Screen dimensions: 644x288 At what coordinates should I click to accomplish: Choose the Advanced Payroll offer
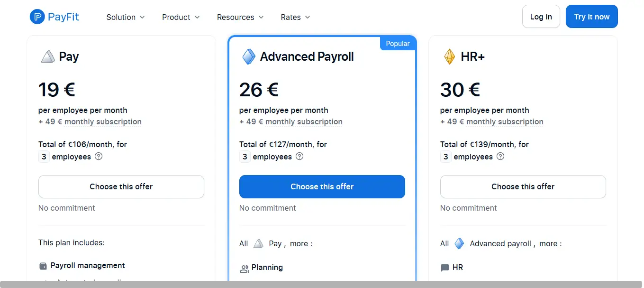[322, 186]
